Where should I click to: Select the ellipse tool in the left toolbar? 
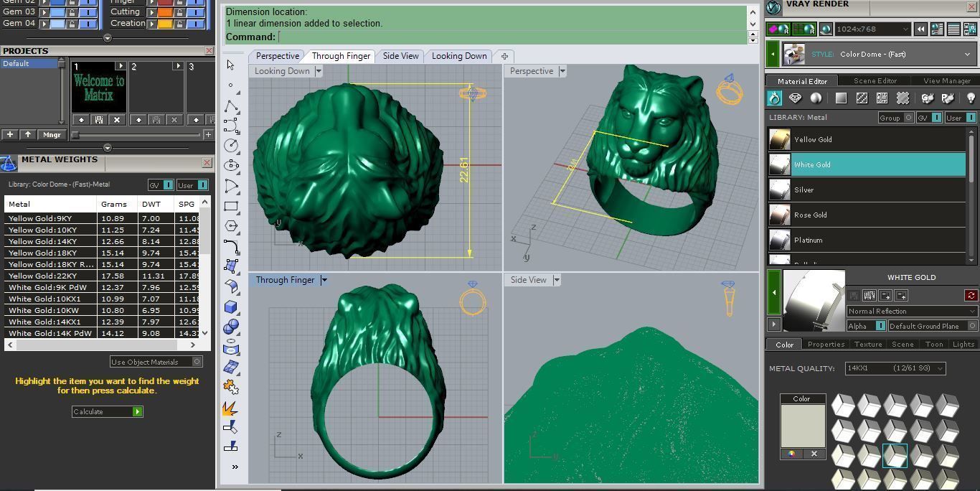231,165
